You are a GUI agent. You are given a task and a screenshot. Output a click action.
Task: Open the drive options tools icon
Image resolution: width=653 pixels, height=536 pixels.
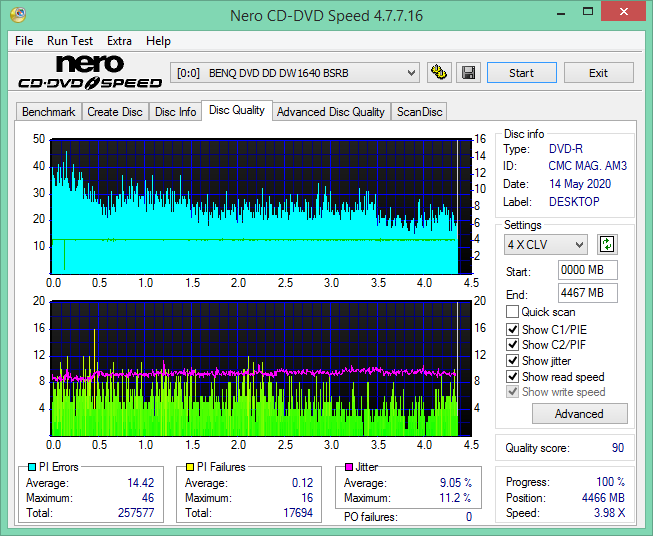439,73
